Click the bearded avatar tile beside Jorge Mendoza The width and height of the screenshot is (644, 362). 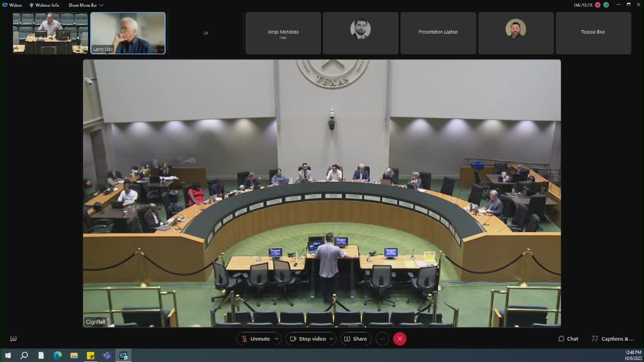(360, 33)
